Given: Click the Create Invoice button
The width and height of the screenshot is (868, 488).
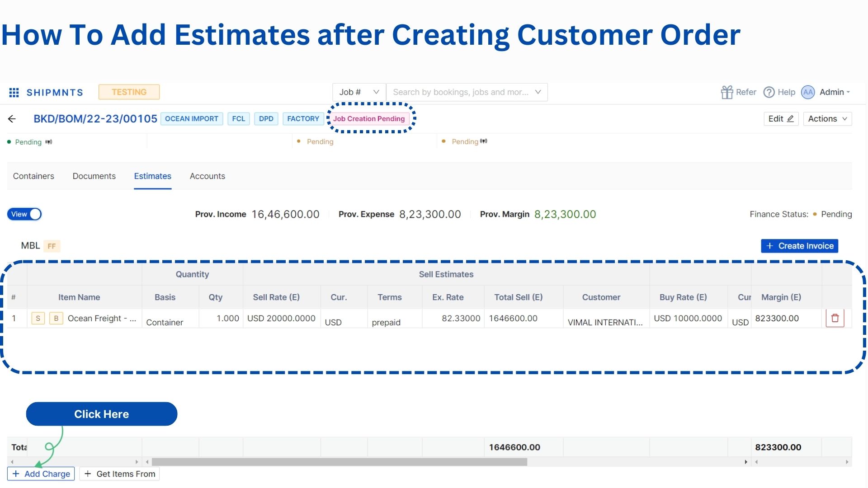Looking at the screenshot, I should [x=800, y=245].
